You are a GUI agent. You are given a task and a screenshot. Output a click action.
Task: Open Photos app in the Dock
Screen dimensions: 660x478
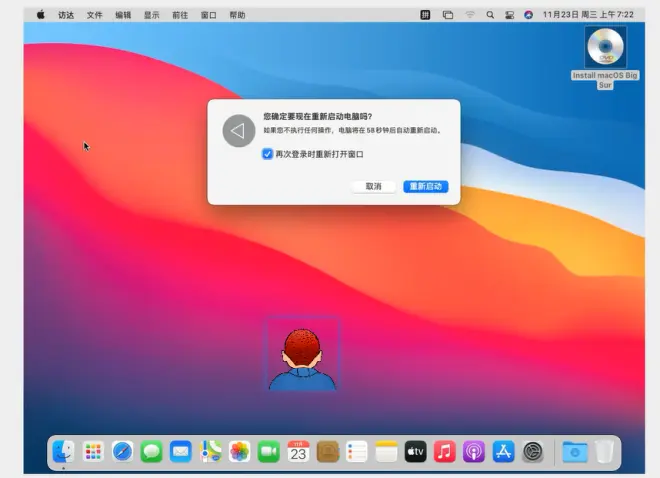pyautogui.click(x=240, y=452)
